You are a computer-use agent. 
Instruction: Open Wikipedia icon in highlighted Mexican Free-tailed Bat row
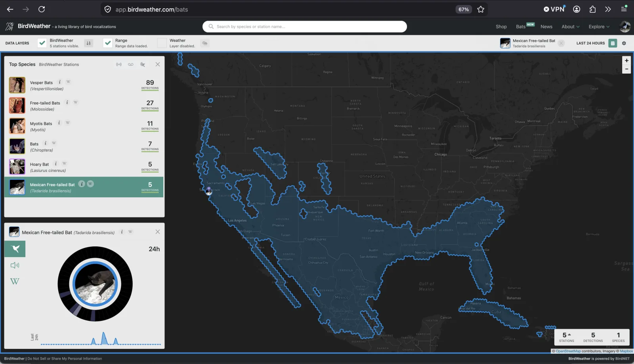point(90,184)
